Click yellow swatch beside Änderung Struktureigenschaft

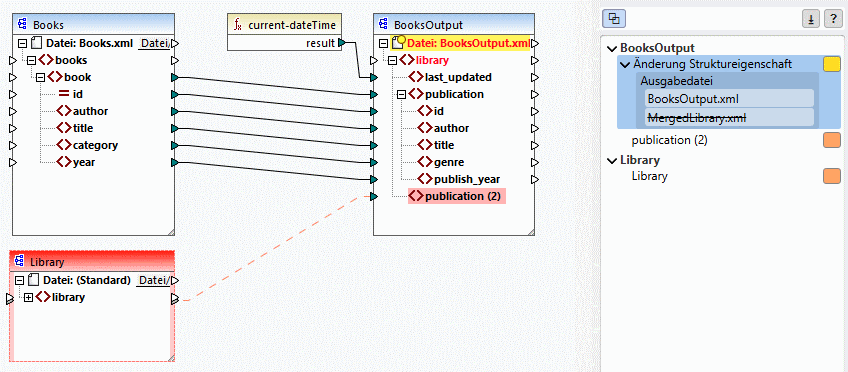(x=832, y=64)
